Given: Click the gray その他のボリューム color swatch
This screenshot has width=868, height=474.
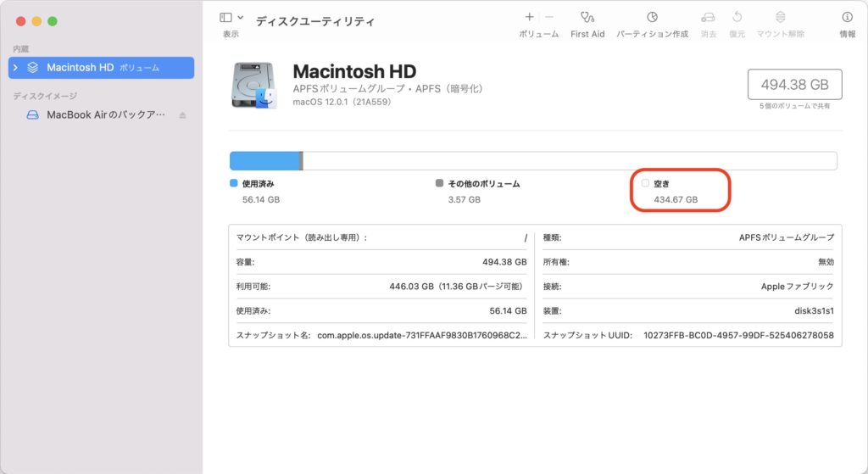Looking at the screenshot, I should (x=440, y=183).
